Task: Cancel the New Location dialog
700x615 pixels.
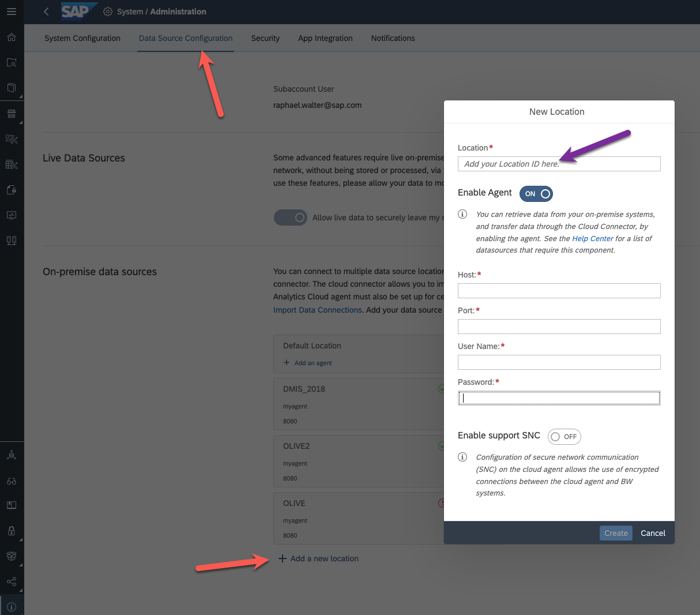Action: (x=653, y=533)
